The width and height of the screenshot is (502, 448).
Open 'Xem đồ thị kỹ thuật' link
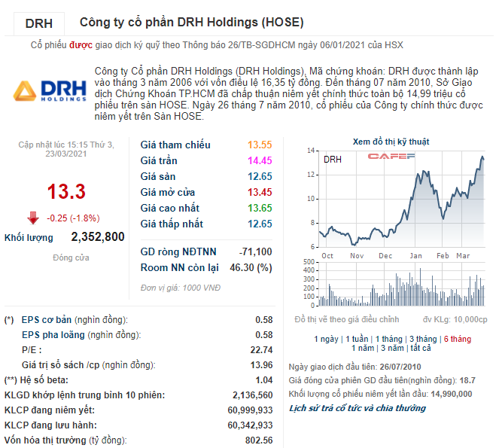click(x=391, y=142)
